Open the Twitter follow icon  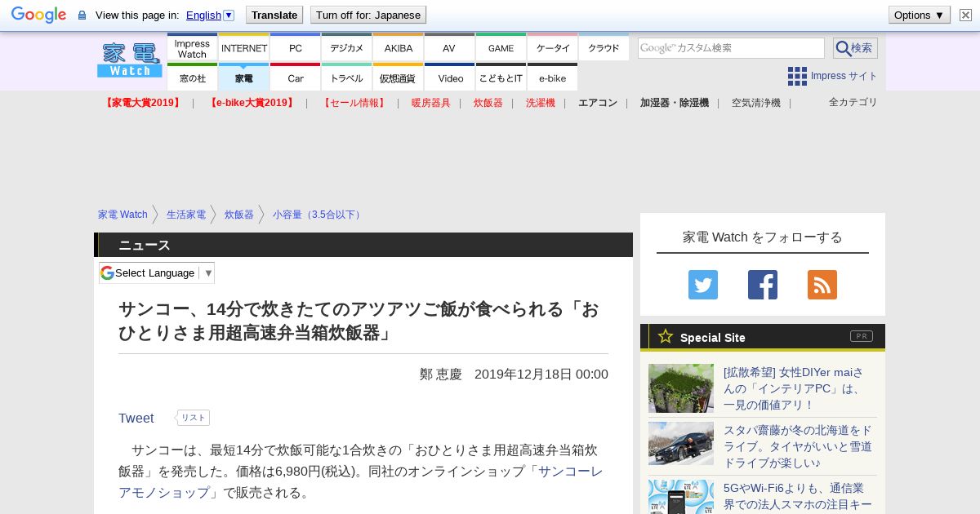coord(703,285)
